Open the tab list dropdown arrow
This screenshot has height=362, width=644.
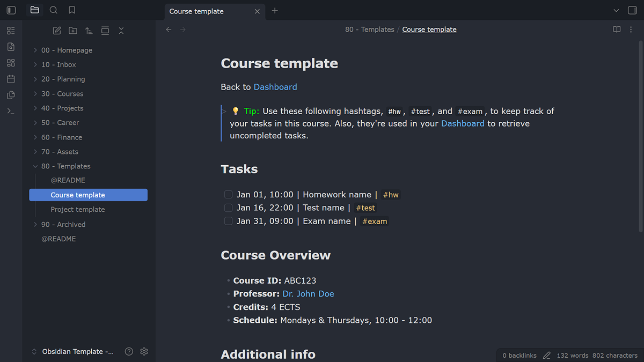pos(616,10)
